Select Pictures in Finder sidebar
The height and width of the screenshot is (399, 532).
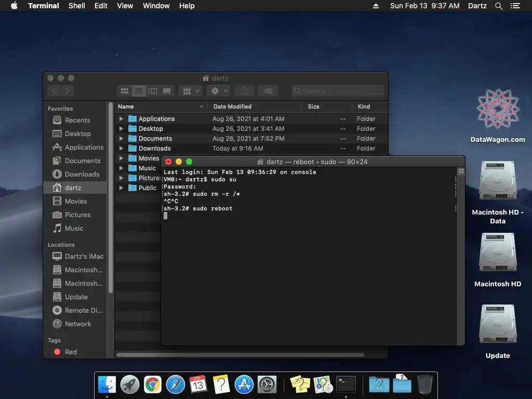[75, 215]
